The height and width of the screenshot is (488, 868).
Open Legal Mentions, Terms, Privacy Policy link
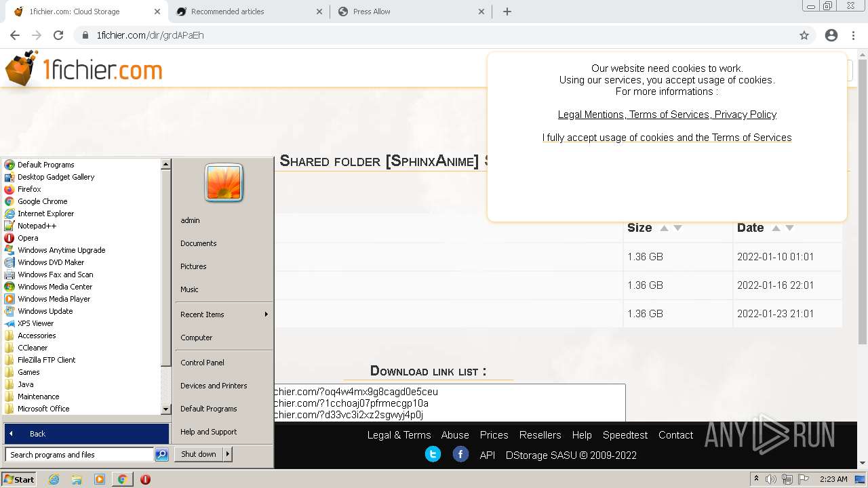coord(667,115)
